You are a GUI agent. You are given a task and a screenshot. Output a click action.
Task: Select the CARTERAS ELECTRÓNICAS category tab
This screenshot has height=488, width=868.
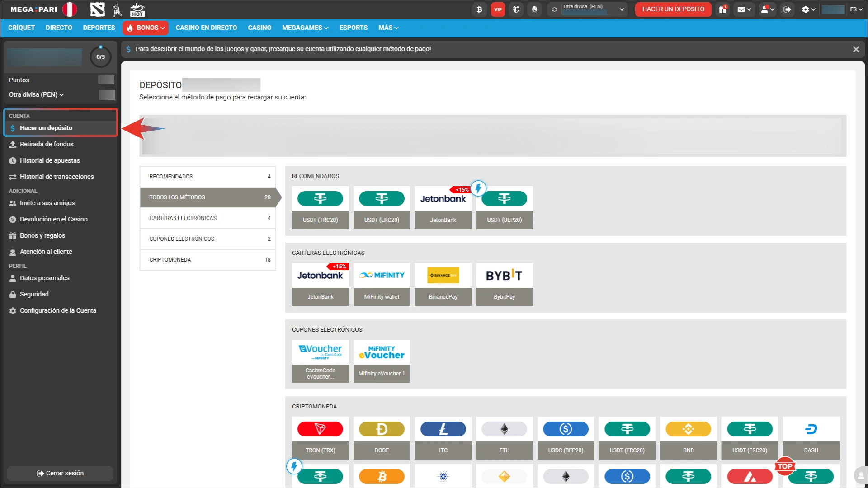[208, 218]
